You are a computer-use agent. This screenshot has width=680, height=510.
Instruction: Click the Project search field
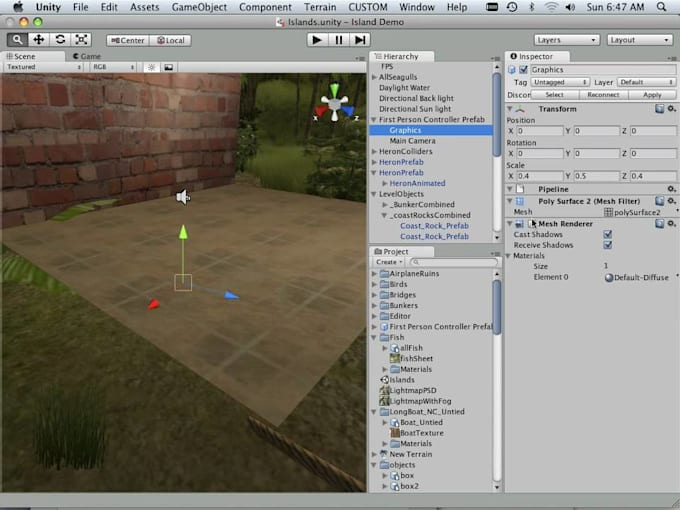pyautogui.click(x=454, y=262)
